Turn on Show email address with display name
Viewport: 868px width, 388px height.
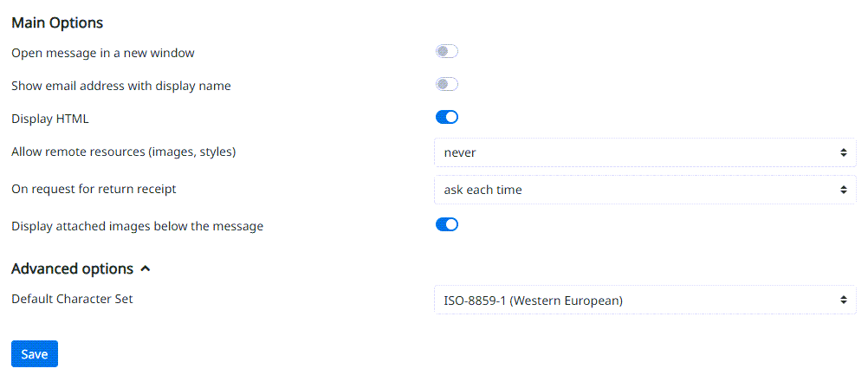pyautogui.click(x=446, y=85)
